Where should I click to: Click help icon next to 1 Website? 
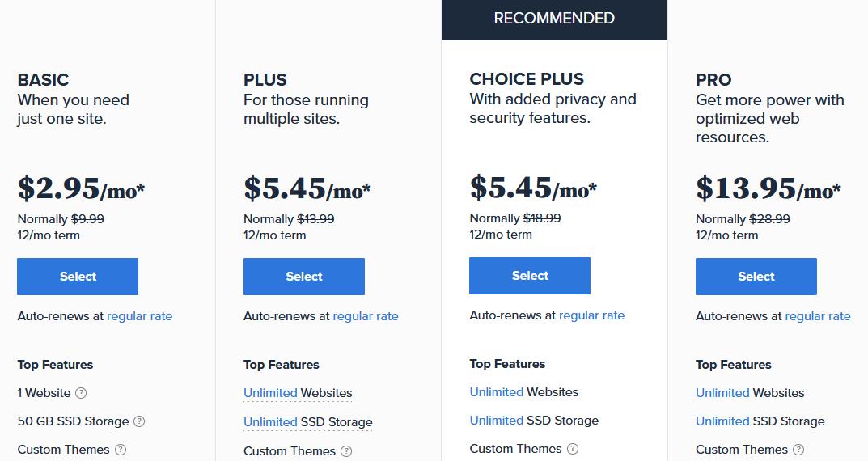click(81, 393)
